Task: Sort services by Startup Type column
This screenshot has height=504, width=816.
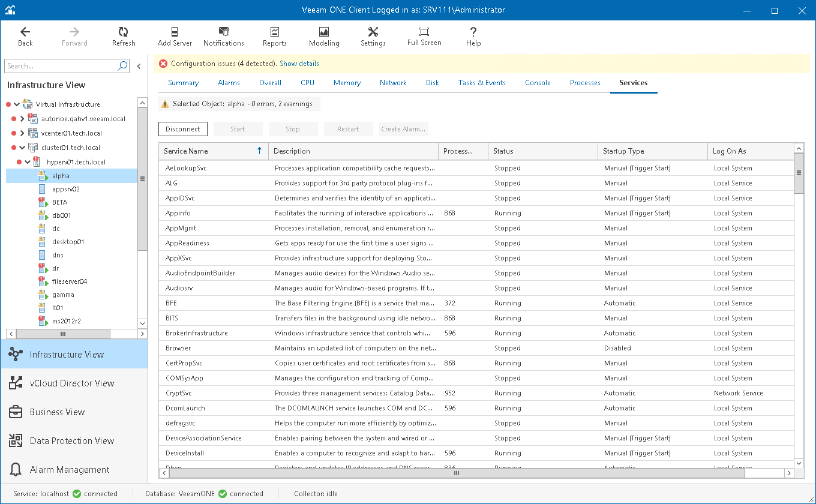Action: click(624, 151)
